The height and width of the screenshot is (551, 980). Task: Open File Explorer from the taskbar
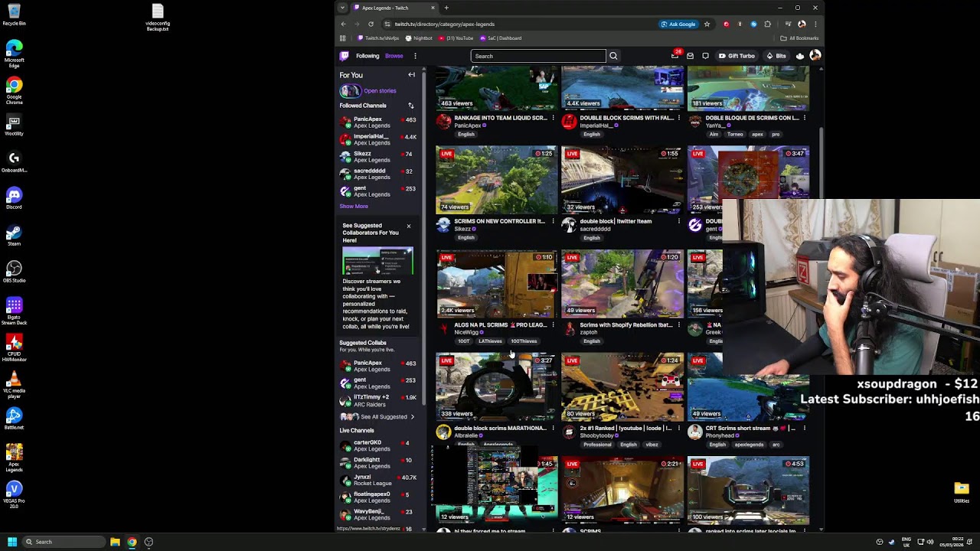coord(115,542)
